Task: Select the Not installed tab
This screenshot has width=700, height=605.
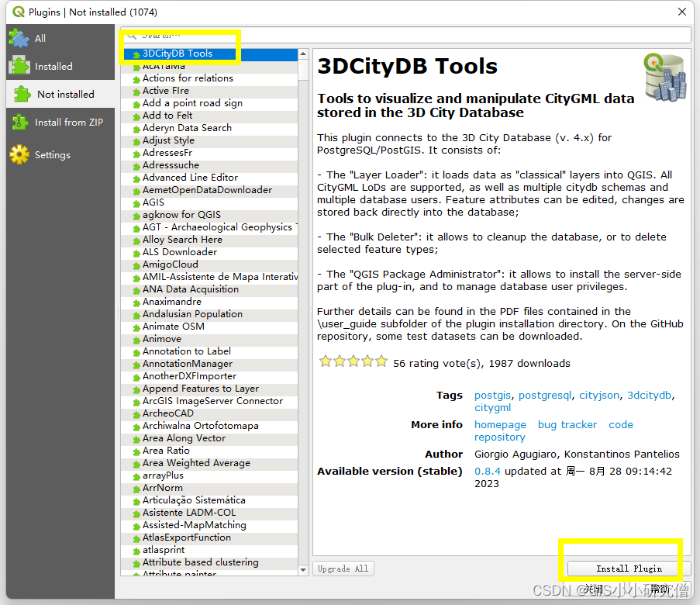Action: coord(60,95)
